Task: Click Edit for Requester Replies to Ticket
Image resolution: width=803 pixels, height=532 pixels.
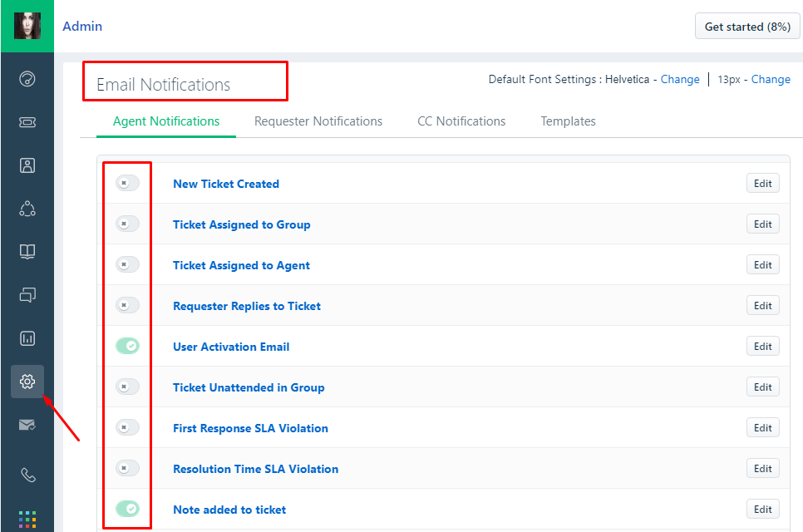Action: click(x=762, y=306)
